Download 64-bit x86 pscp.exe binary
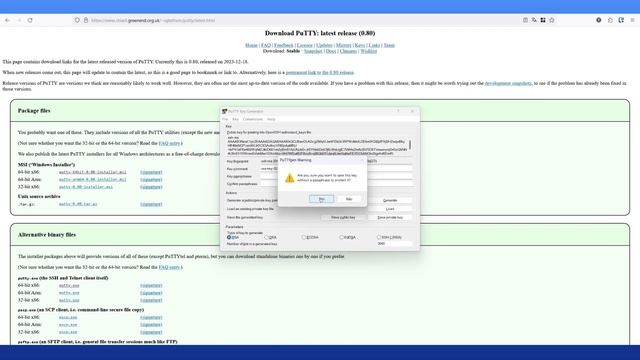Screen dimensions: 640x360 (68, 317)
